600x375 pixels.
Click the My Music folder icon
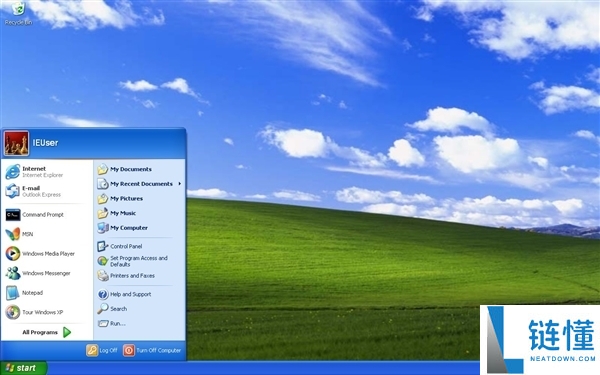(103, 213)
